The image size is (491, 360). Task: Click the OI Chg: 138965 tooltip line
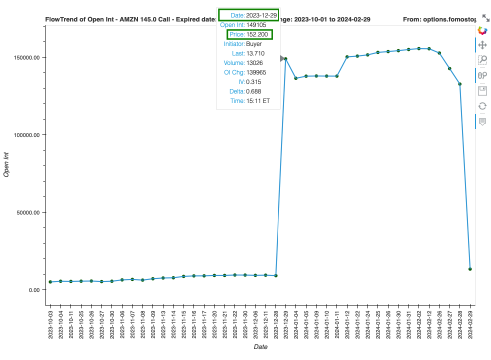pos(245,72)
